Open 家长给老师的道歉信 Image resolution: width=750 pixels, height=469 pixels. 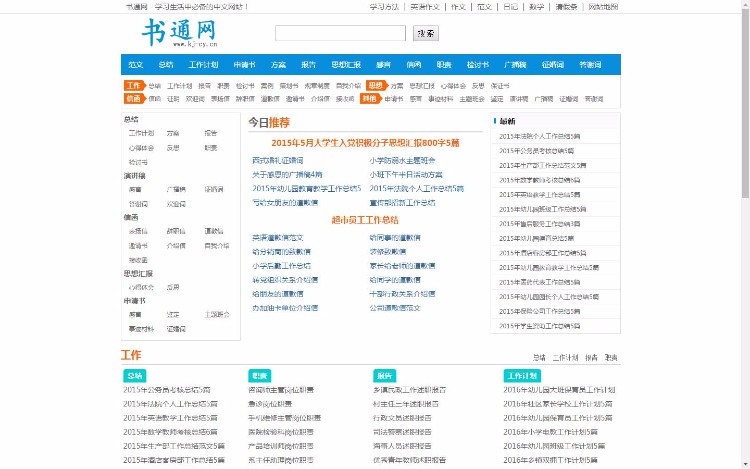(x=402, y=266)
